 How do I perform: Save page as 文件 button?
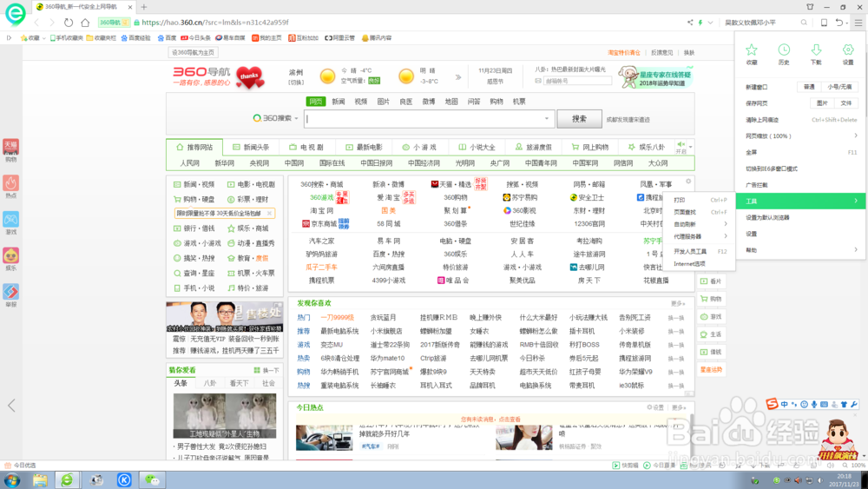click(x=845, y=103)
